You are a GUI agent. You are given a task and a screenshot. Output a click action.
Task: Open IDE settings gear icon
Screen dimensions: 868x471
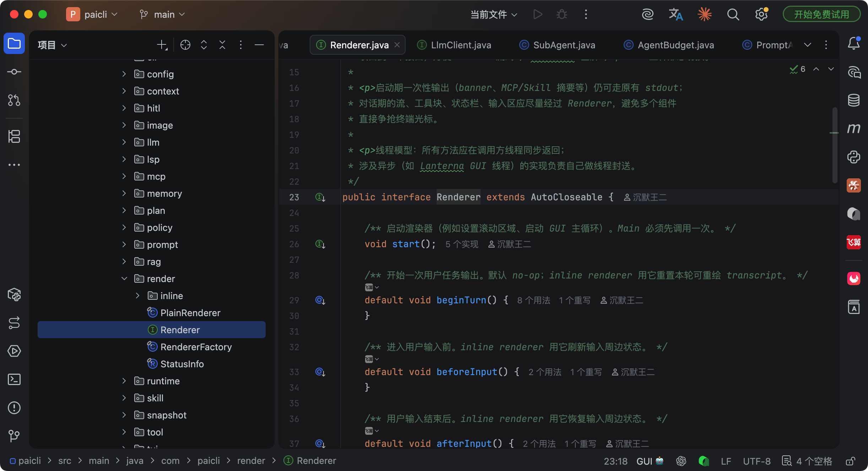click(761, 15)
